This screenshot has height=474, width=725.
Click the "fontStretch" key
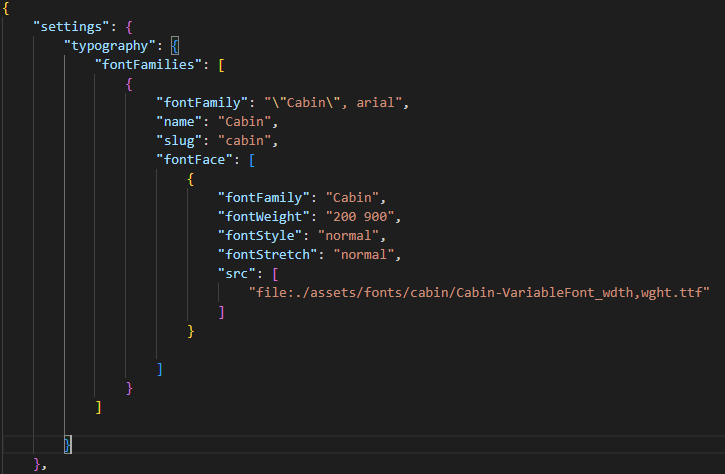coord(267,254)
